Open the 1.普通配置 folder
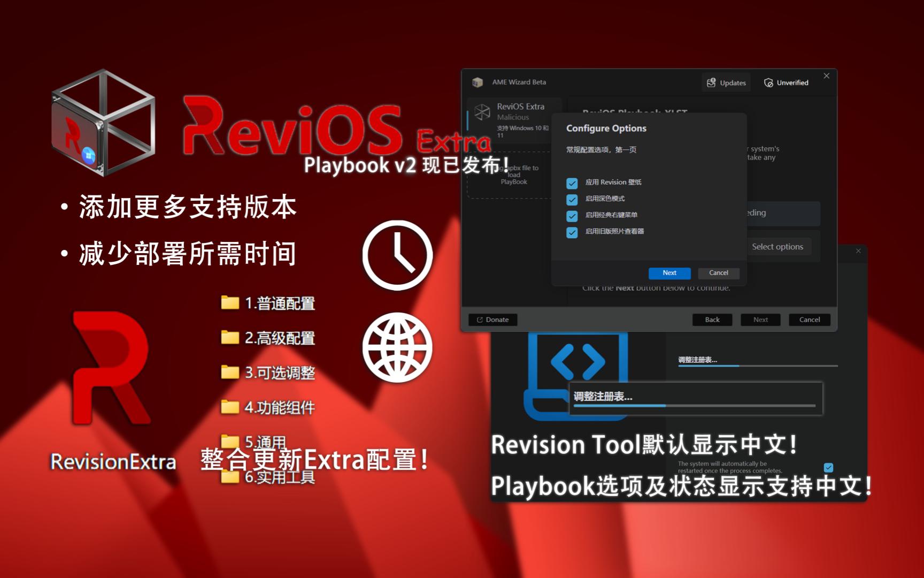 (x=268, y=303)
